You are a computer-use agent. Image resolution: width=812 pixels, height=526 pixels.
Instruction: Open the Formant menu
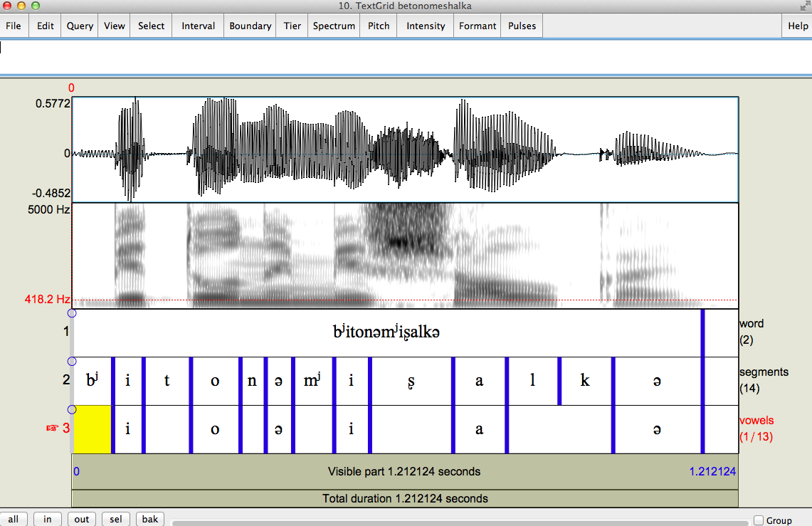point(477,26)
